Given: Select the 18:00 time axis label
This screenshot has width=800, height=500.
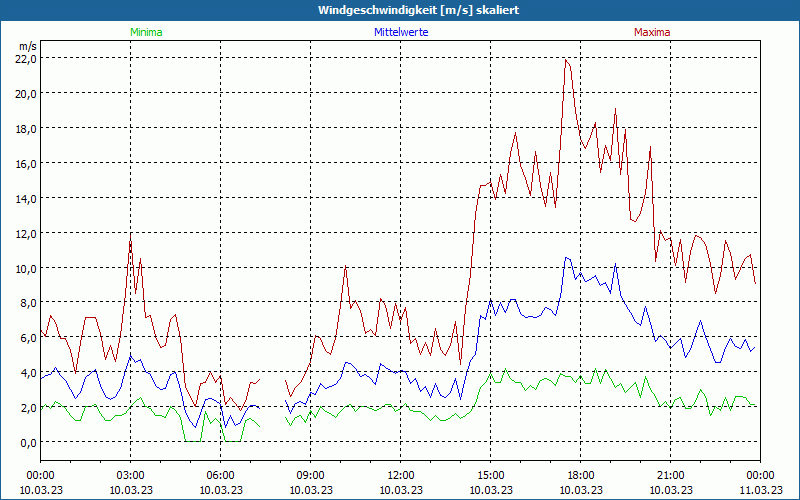Looking at the screenshot, I should coord(581,475).
